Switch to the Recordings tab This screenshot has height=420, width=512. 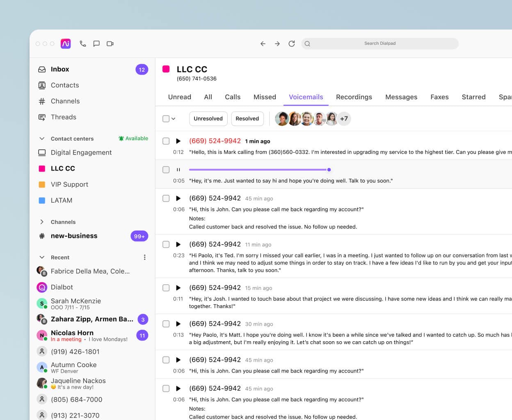click(354, 97)
